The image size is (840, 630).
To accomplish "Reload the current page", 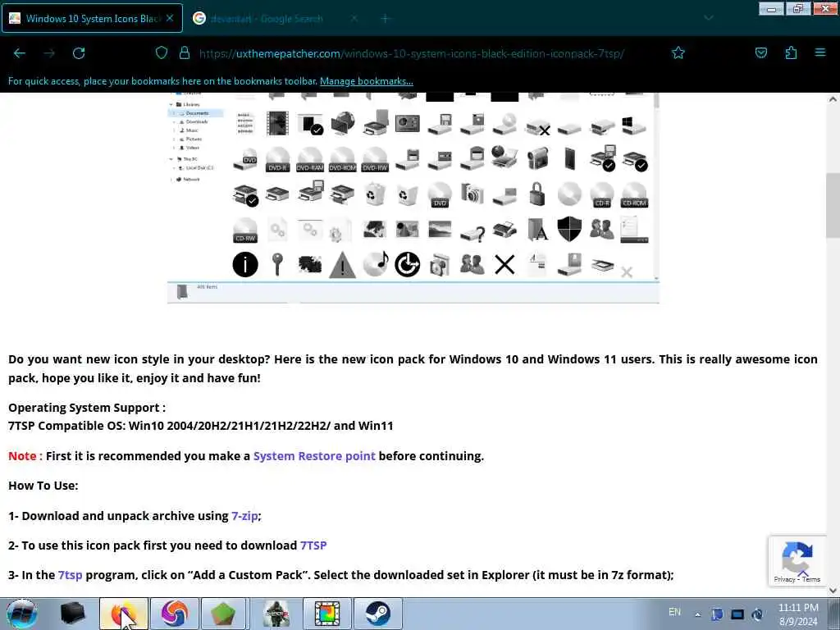I will pyautogui.click(x=79, y=53).
